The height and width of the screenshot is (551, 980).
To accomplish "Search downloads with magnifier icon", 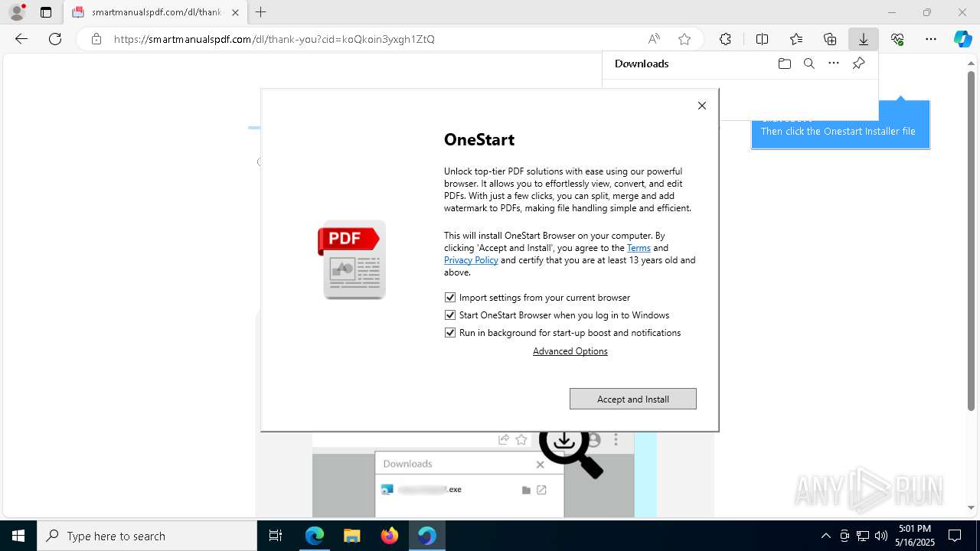I will click(808, 64).
